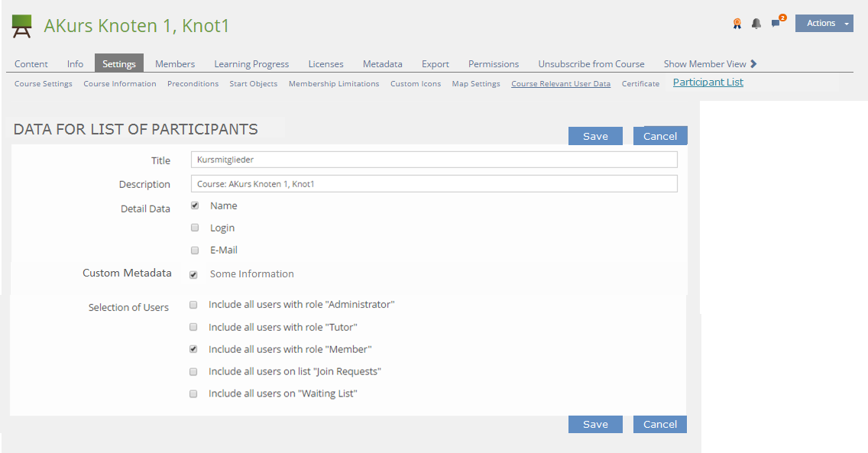Click the notification bell icon
This screenshot has height=453, width=868.
(756, 24)
